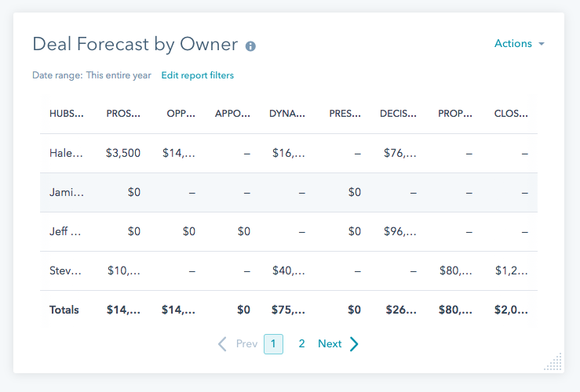Open the Actions dropdown menu
The height and width of the screenshot is (392, 580).
[519, 44]
